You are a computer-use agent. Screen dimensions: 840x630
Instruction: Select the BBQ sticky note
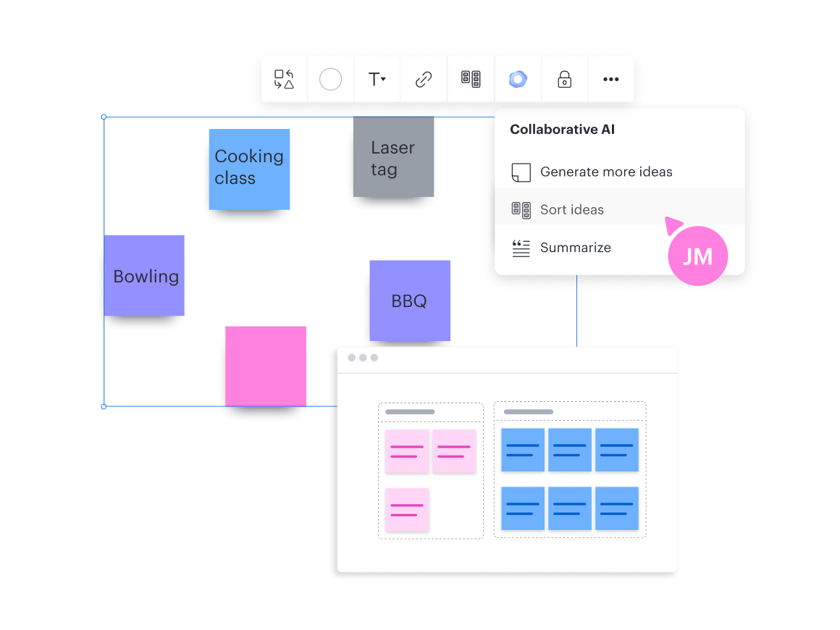410,301
